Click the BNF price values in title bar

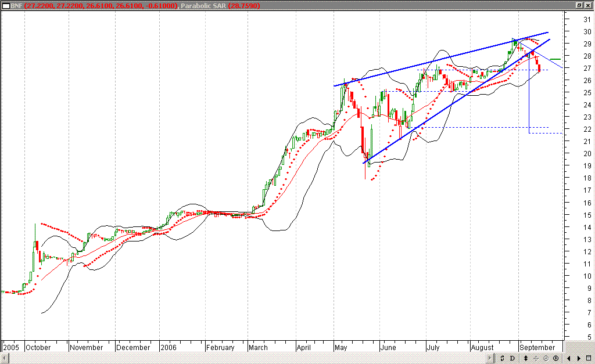pyautogui.click(x=101, y=6)
